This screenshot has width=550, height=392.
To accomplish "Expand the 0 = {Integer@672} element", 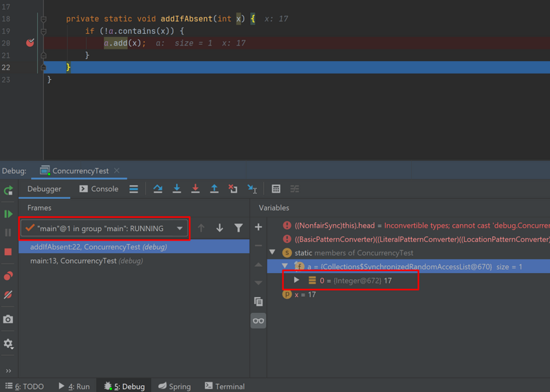I will [x=296, y=281].
